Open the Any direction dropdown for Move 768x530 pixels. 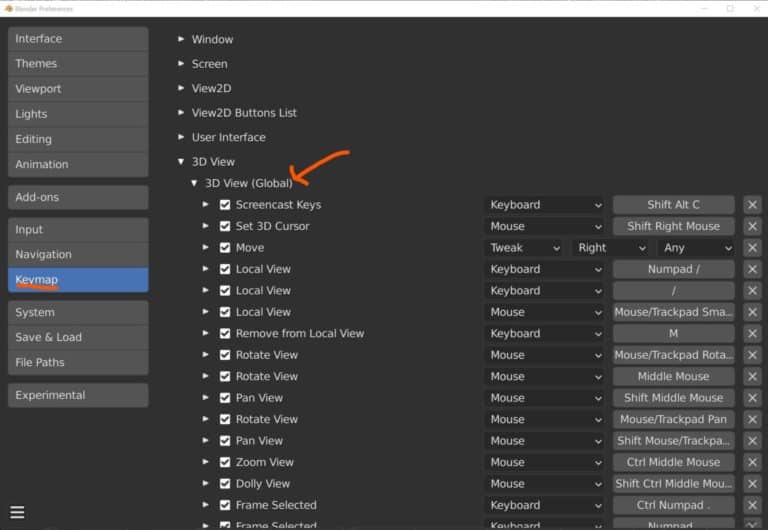(696, 248)
